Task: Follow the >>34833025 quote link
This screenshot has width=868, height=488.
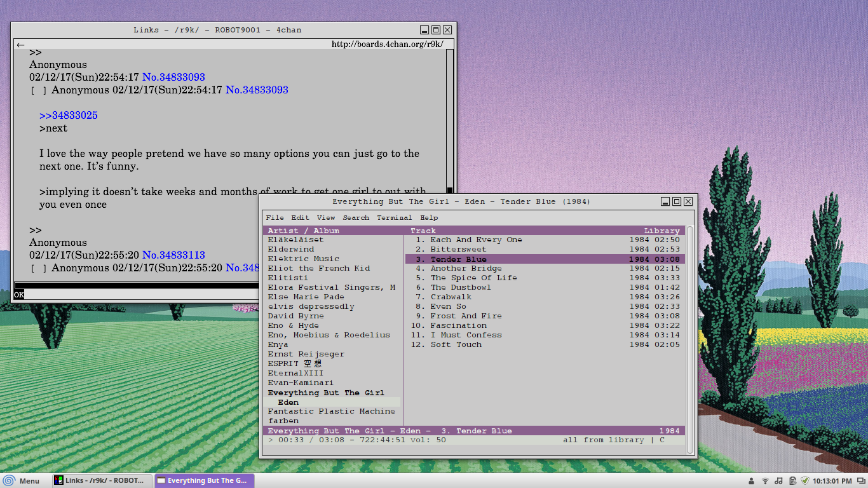Action: [69, 116]
